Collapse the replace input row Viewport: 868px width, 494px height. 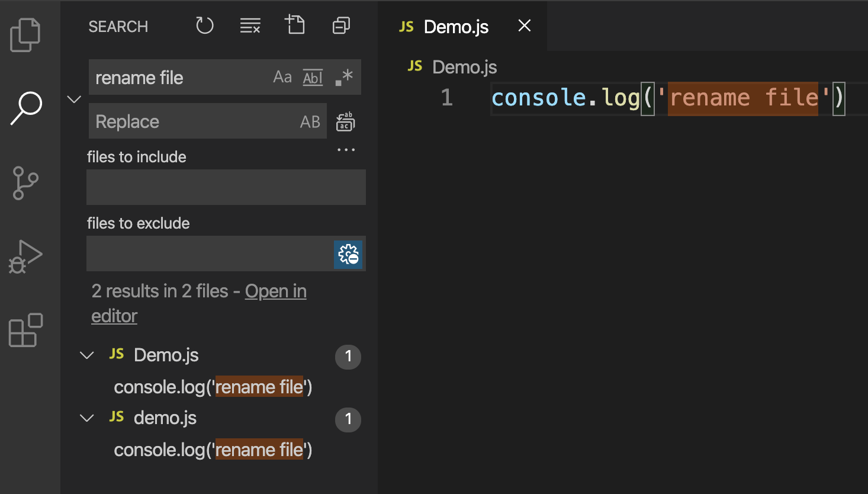coord(74,99)
